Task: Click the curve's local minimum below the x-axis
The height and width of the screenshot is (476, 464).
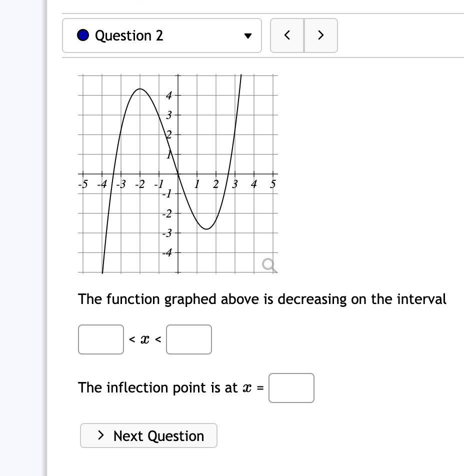Action: click(206, 229)
